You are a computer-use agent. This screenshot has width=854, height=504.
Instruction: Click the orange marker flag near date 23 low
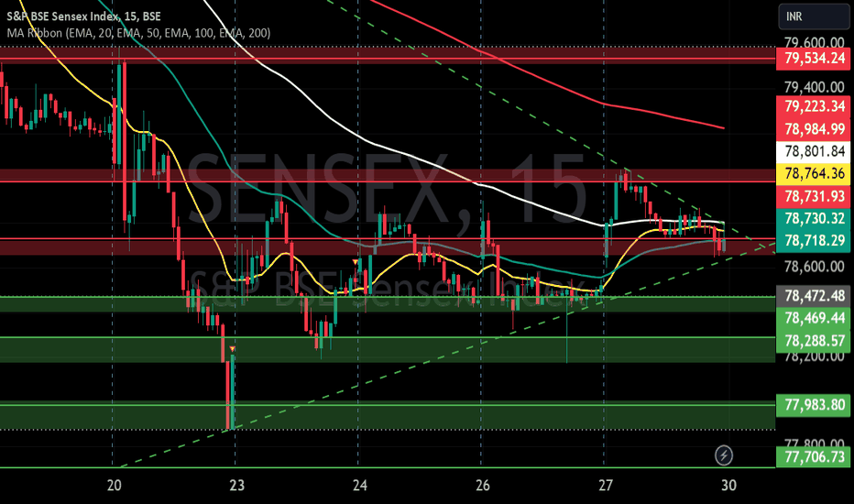[x=233, y=349]
